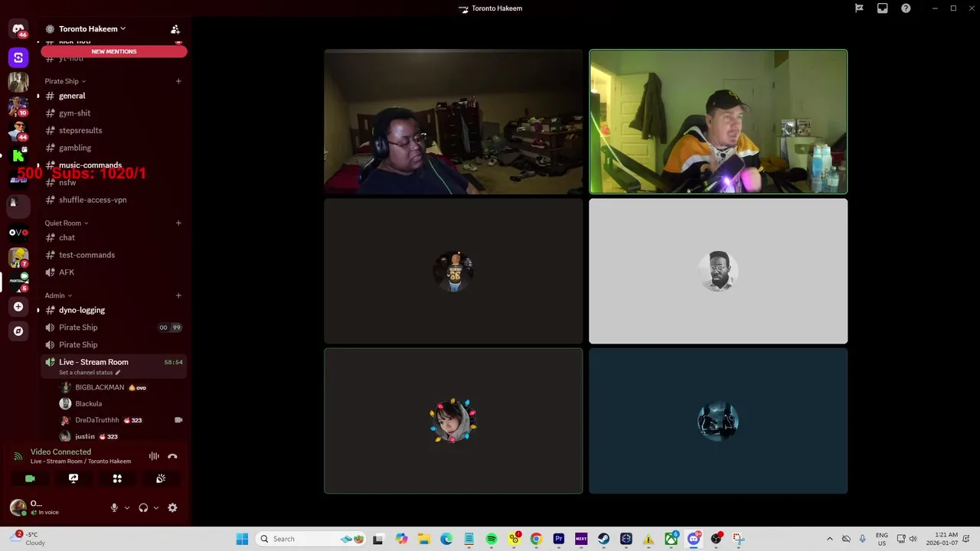Collapse the Admin category
Image resolution: width=980 pixels, height=551 pixels.
58,295
